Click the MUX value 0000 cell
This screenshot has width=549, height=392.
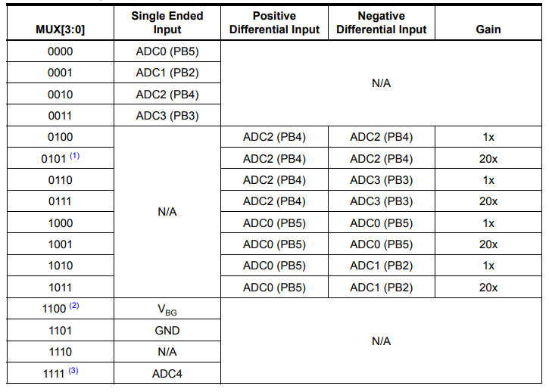point(60,52)
